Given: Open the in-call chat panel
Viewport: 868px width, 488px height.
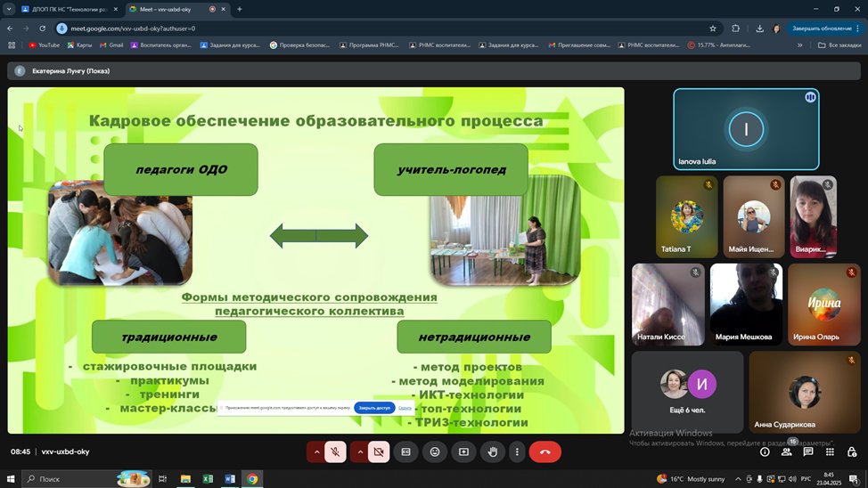Looking at the screenshot, I should [807, 452].
